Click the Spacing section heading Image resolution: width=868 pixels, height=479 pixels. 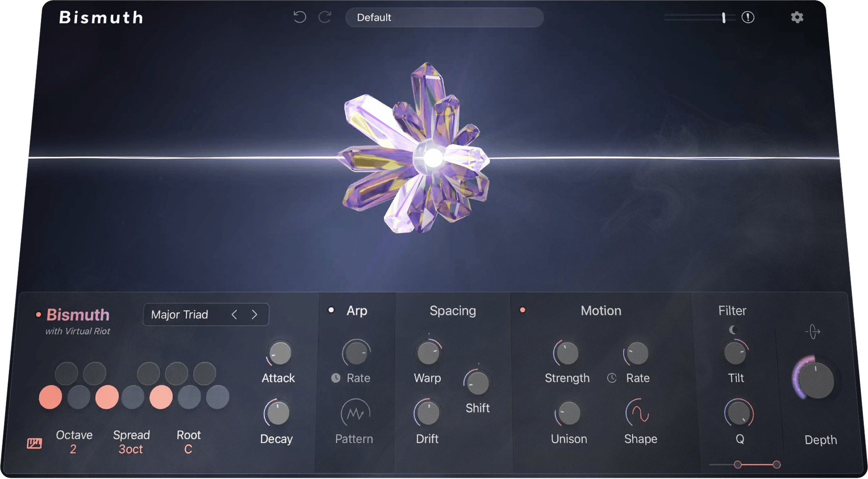pyautogui.click(x=453, y=311)
